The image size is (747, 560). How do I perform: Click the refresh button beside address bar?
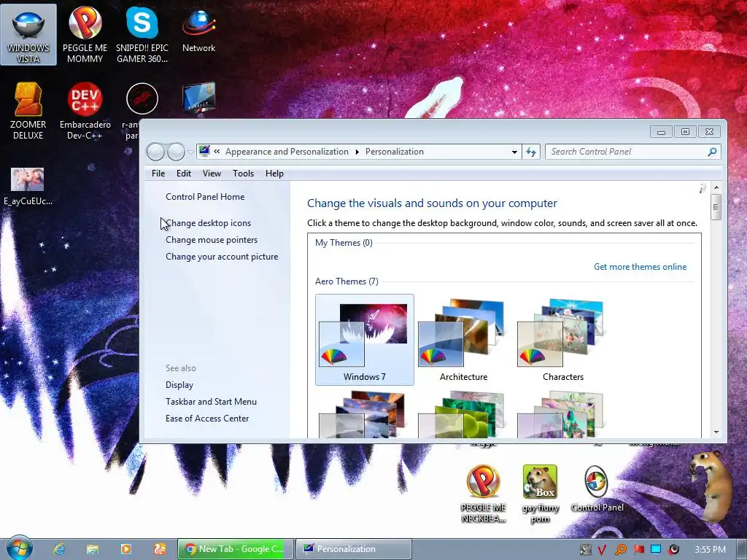pos(531,152)
